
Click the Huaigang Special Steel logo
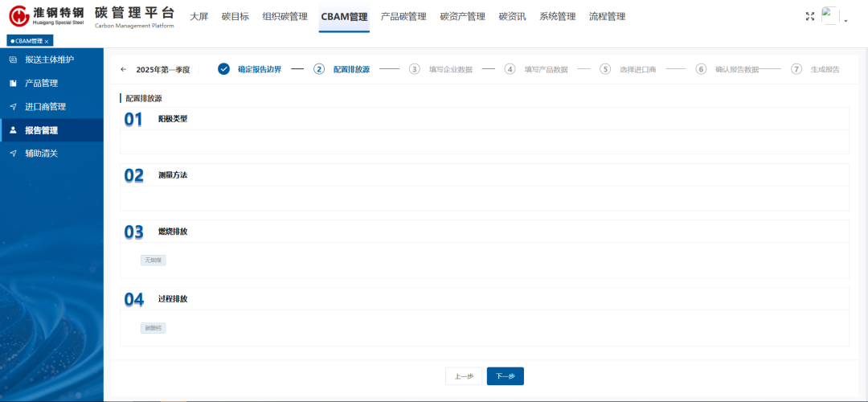47,16
